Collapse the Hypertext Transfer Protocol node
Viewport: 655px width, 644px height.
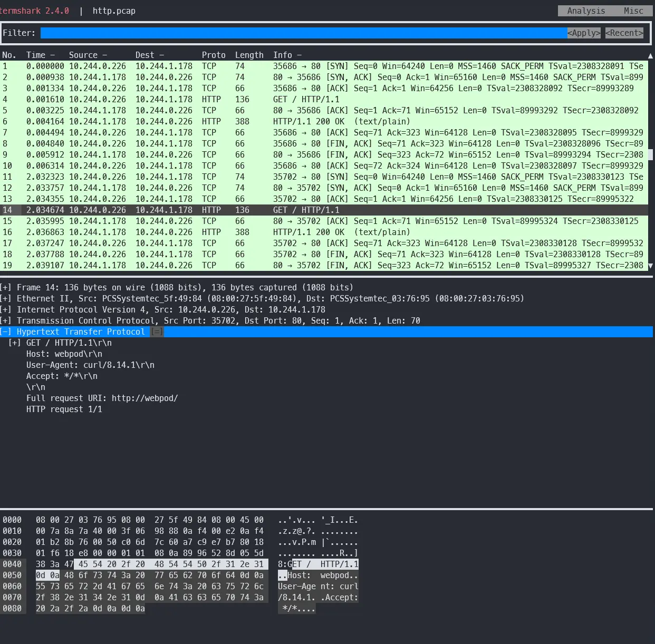pyautogui.click(x=5, y=331)
